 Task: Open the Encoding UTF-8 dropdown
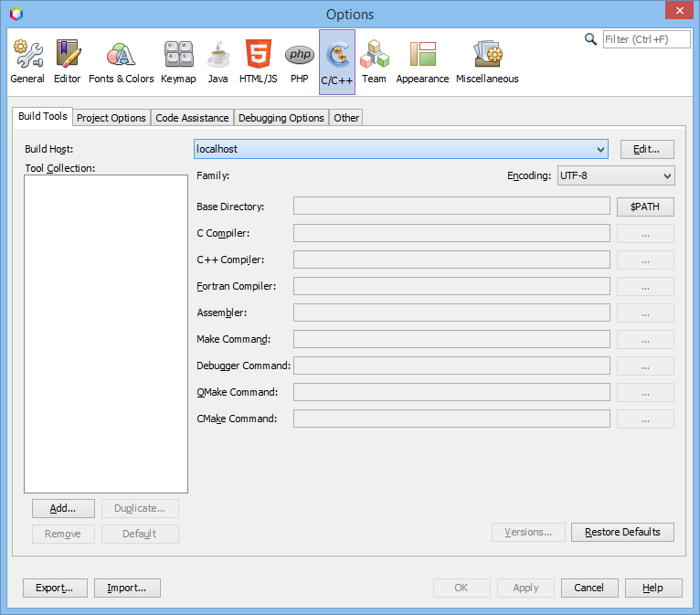coord(615,175)
